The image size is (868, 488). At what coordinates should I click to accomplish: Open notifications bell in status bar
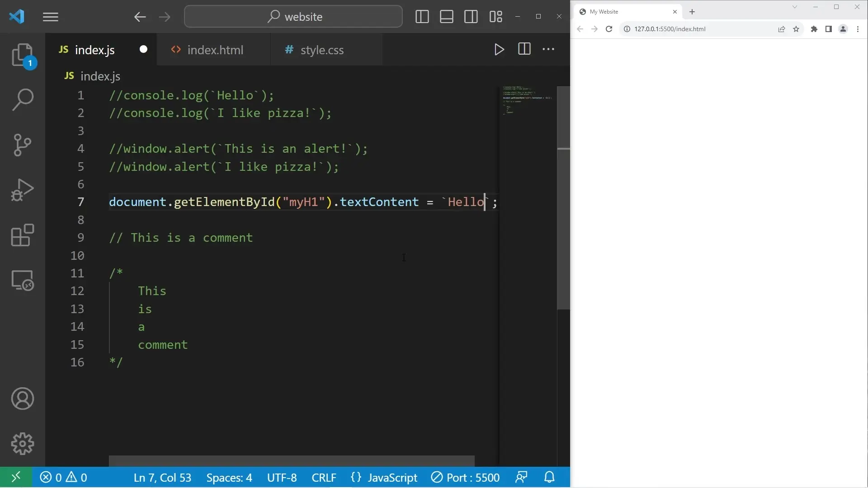coord(549,477)
